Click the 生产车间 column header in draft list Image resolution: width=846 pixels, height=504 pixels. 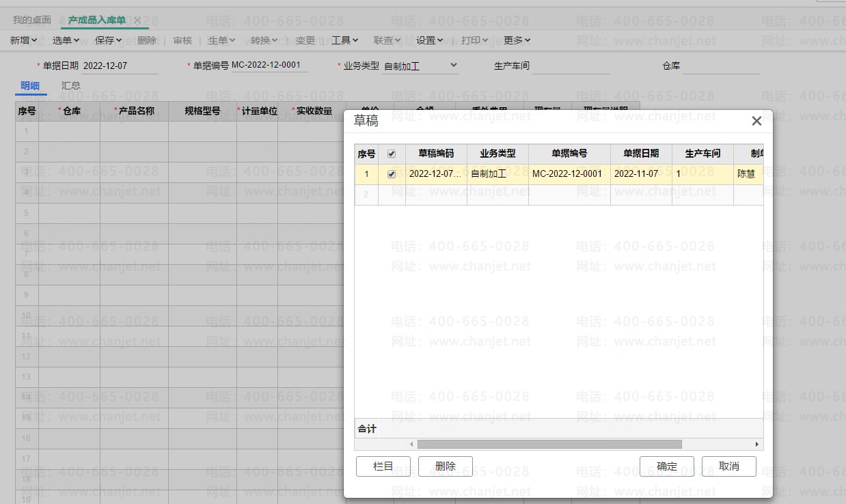703,154
